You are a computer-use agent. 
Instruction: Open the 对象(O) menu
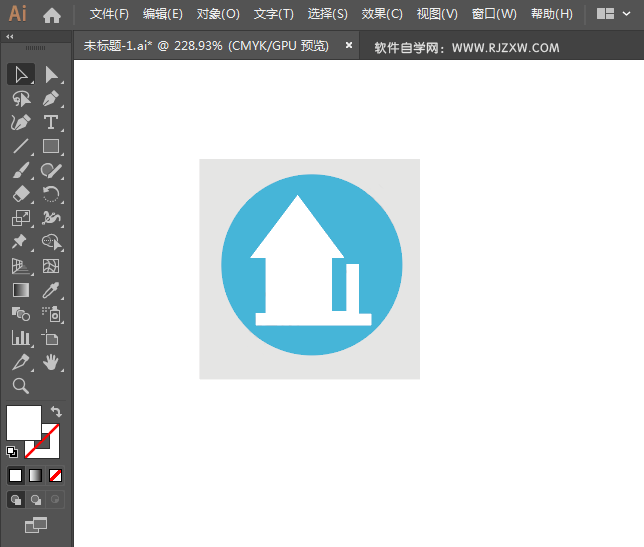pyautogui.click(x=218, y=14)
